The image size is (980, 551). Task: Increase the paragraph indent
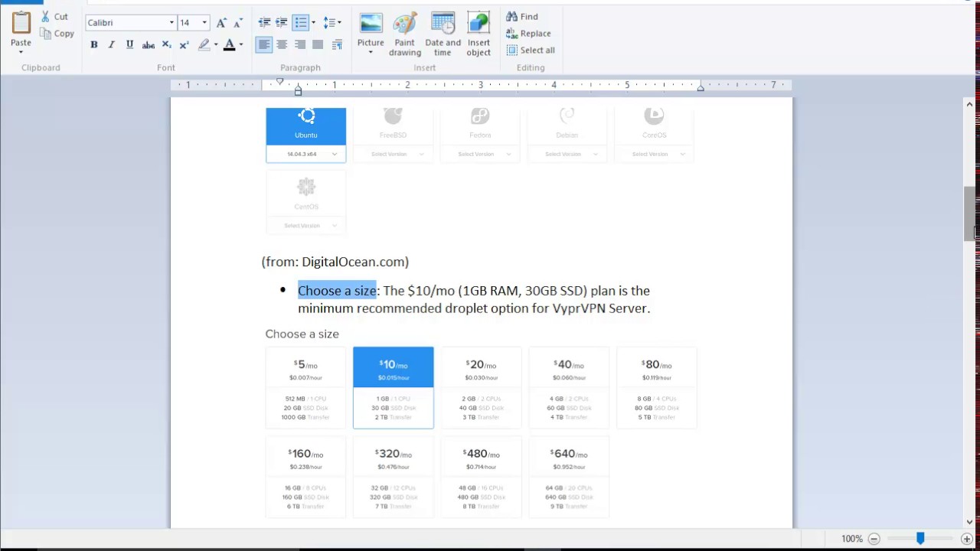(x=282, y=23)
